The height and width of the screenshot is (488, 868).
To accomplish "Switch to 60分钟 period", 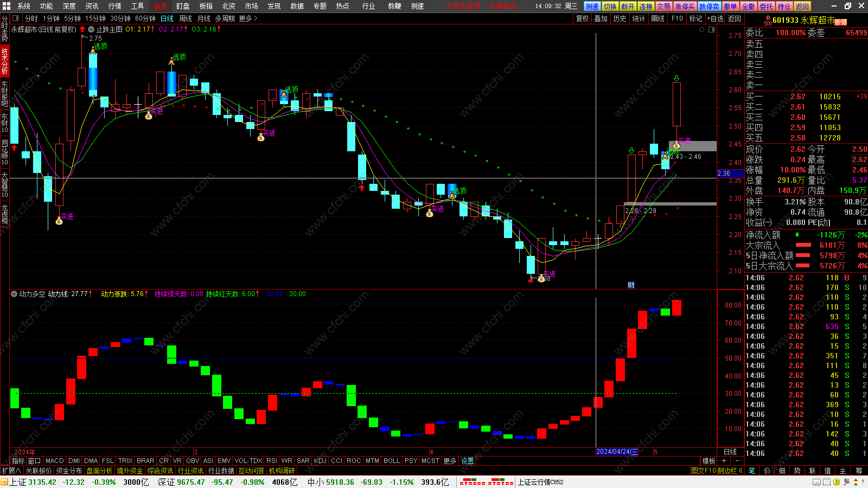I will (145, 18).
